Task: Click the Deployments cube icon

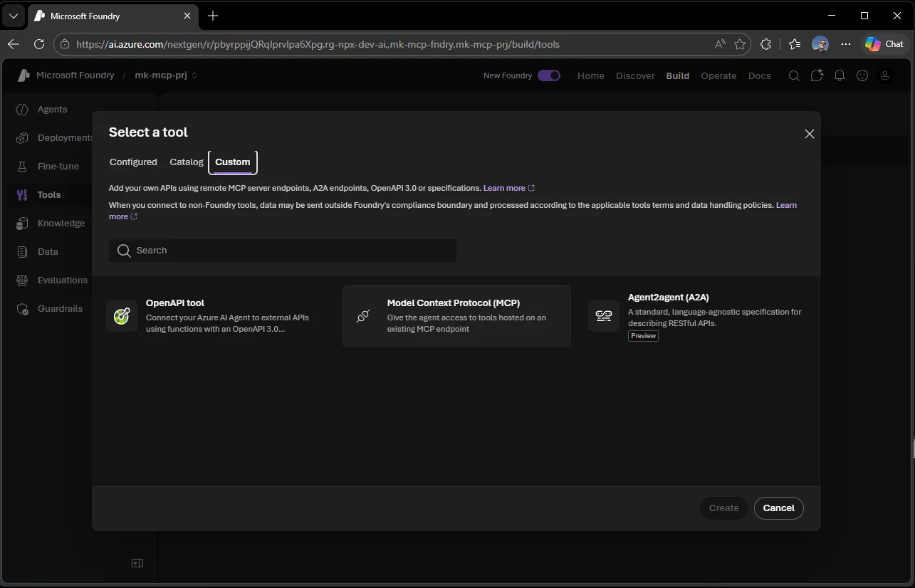Action: (23, 138)
